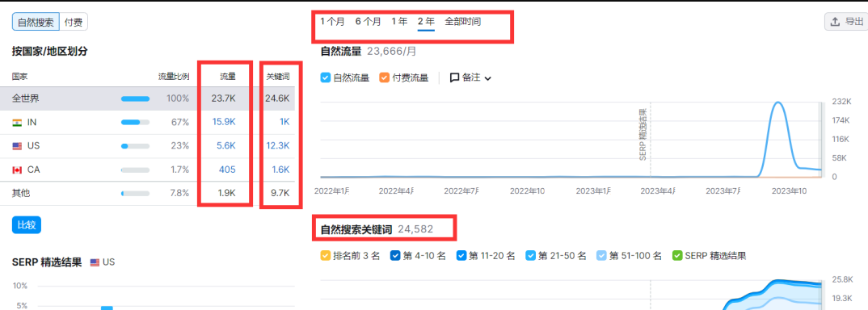
Task: Click the US flag beside SERP 精选结果 heading
Action: [x=95, y=262]
